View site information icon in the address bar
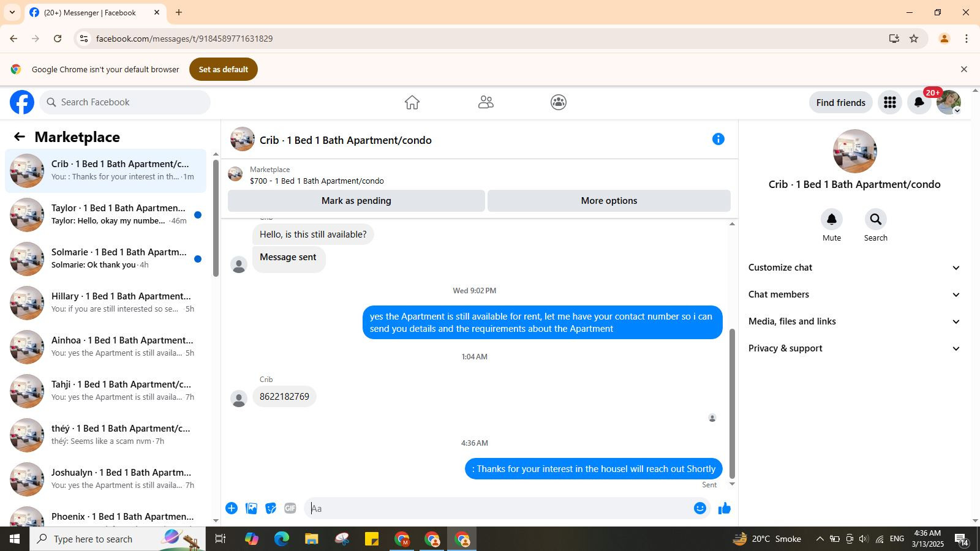The height and width of the screenshot is (551, 980). 84,39
